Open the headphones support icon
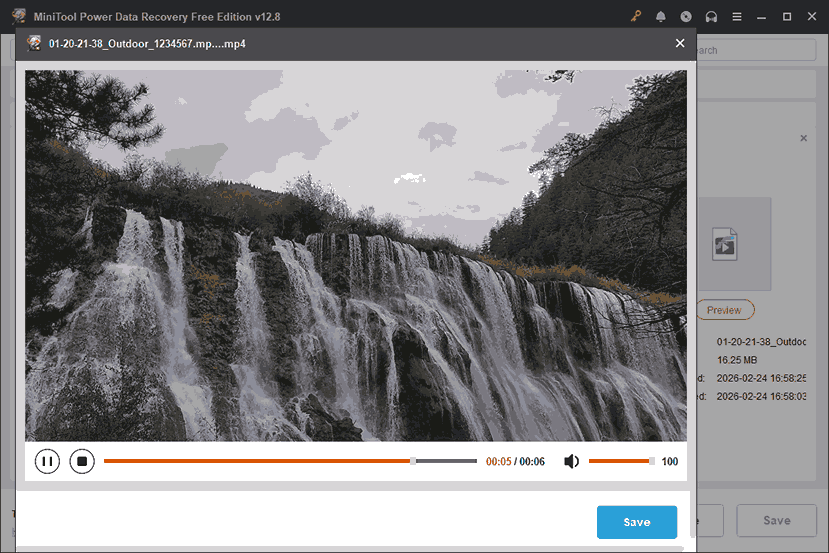 click(x=711, y=16)
